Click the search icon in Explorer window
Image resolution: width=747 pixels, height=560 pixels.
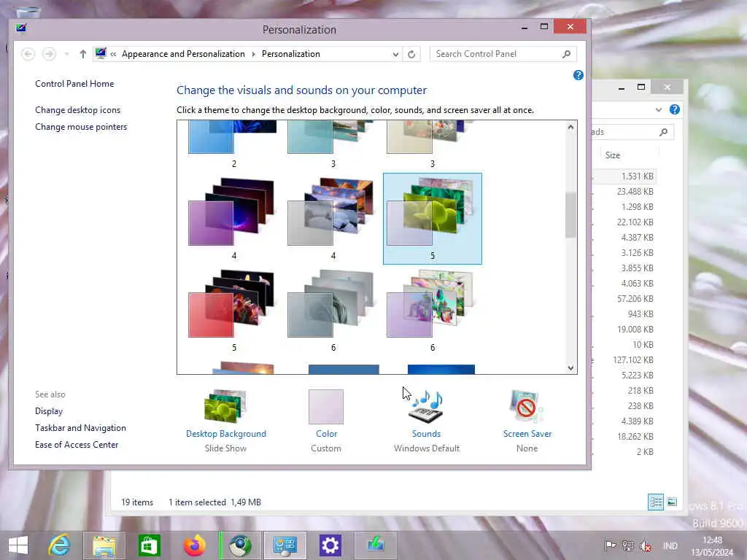coord(664,132)
